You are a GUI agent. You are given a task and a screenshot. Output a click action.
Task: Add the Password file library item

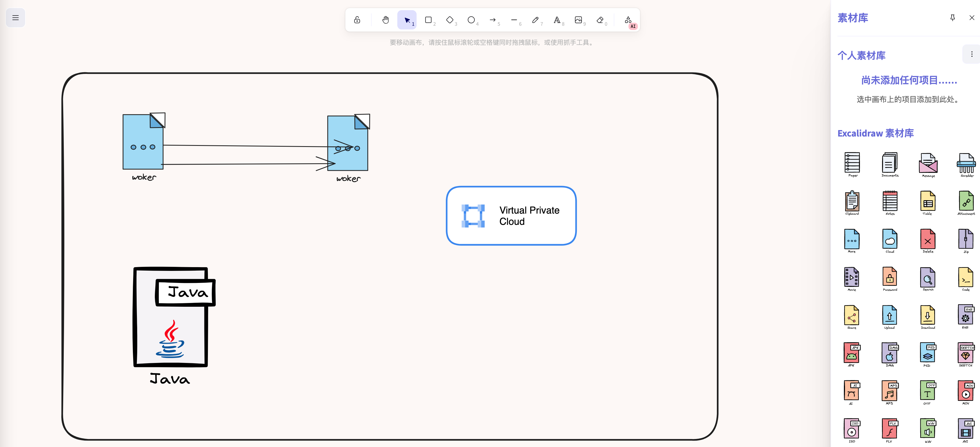pyautogui.click(x=889, y=278)
